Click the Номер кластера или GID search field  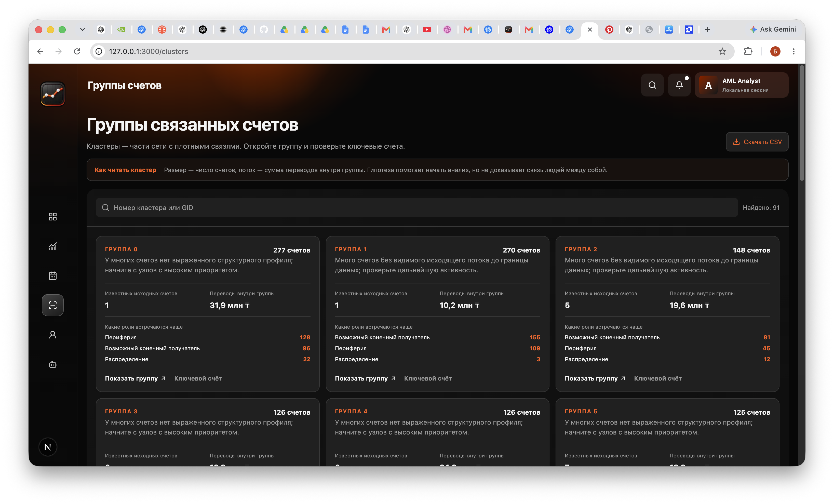coord(417,207)
